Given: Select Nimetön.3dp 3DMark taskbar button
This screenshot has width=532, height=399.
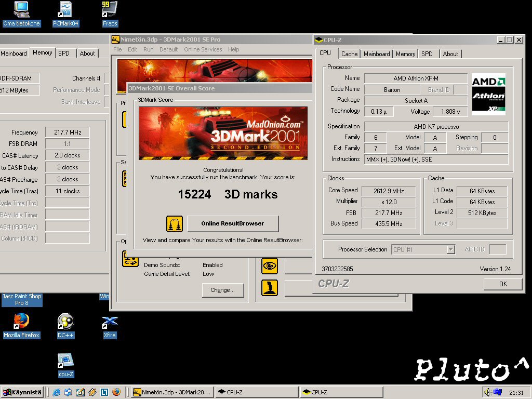Looking at the screenshot, I should 172,392.
